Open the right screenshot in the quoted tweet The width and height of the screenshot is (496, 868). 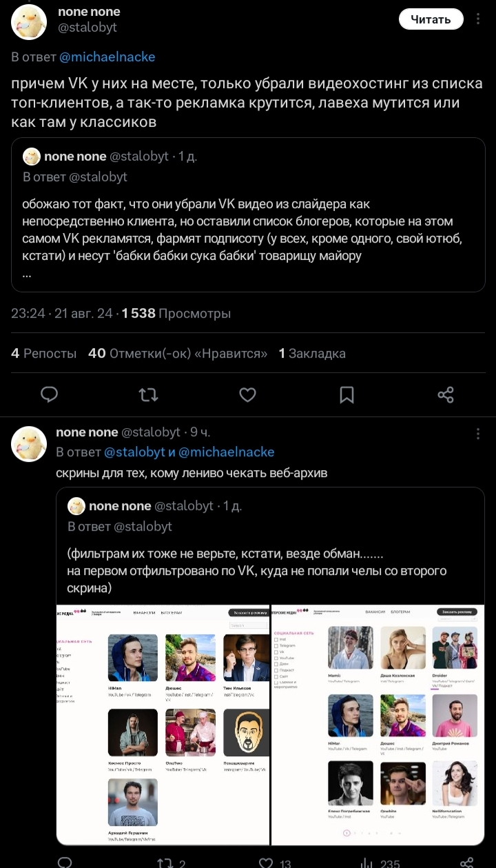378,724
